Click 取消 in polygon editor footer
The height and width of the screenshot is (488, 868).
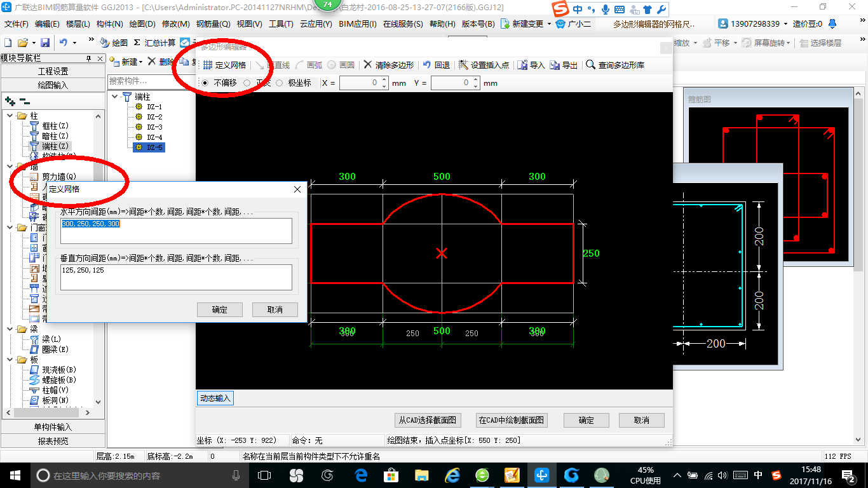642,420
